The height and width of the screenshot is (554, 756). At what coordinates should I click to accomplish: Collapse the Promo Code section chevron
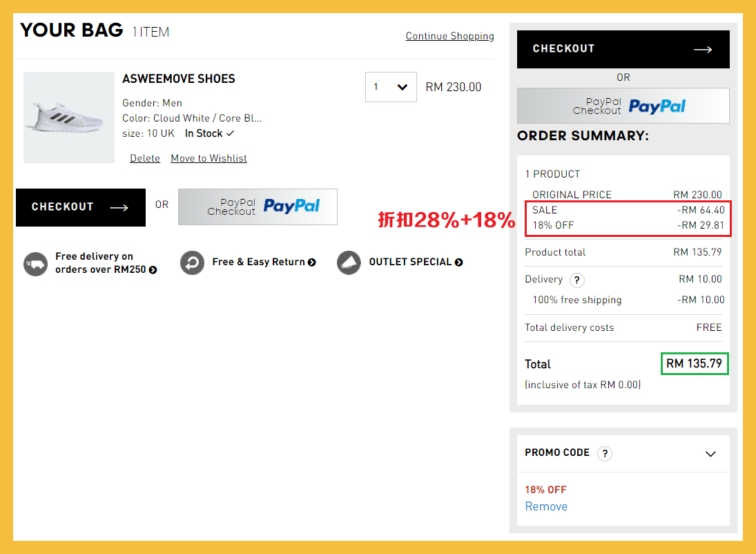tap(710, 454)
